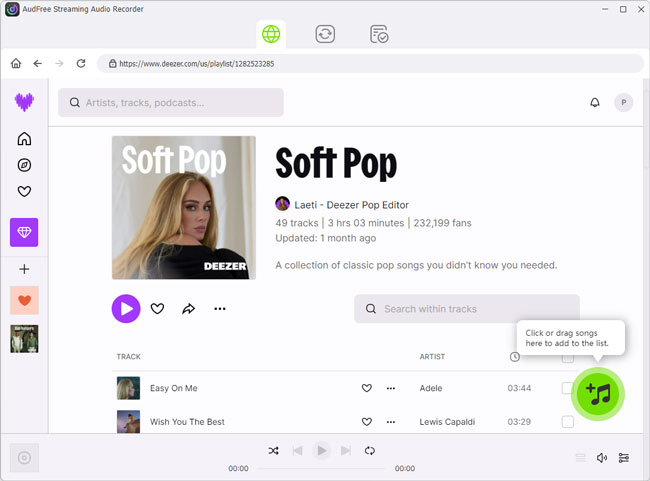Click the now-playing disc placeholder

(x=24, y=458)
